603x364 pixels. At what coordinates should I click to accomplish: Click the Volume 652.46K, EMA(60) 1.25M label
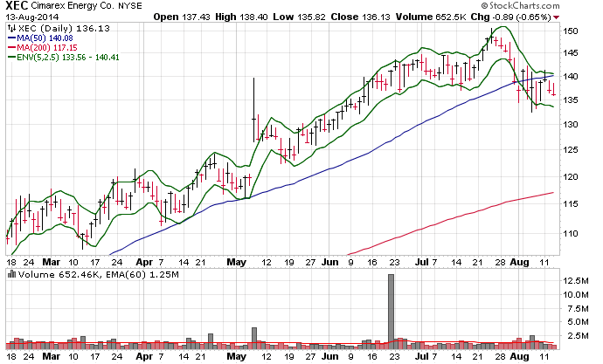99,275
